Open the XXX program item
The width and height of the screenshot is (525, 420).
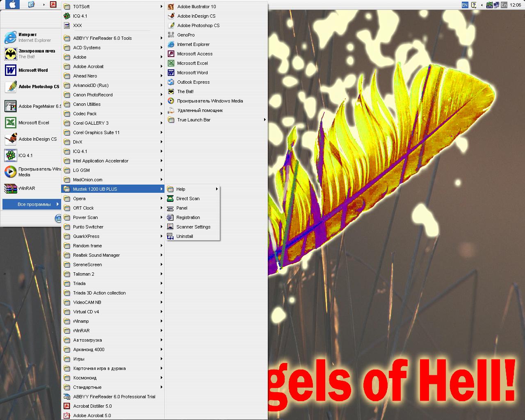tap(113, 25)
